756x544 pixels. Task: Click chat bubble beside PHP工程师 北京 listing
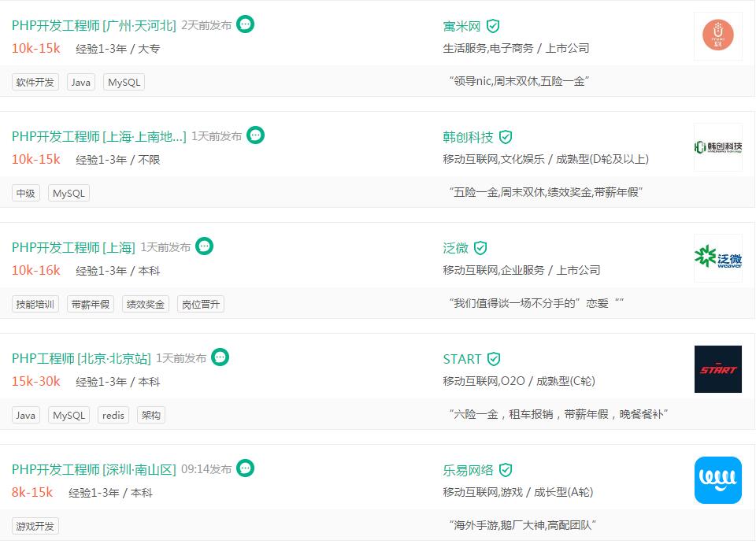pos(220,357)
